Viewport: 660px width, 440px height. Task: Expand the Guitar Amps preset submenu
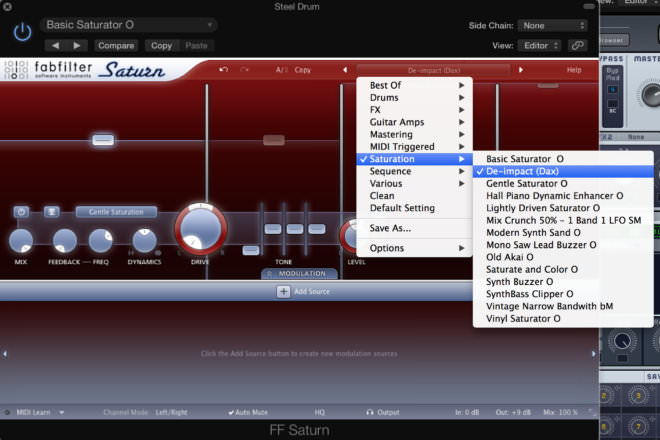pyautogui.click(x=415, y=122)
